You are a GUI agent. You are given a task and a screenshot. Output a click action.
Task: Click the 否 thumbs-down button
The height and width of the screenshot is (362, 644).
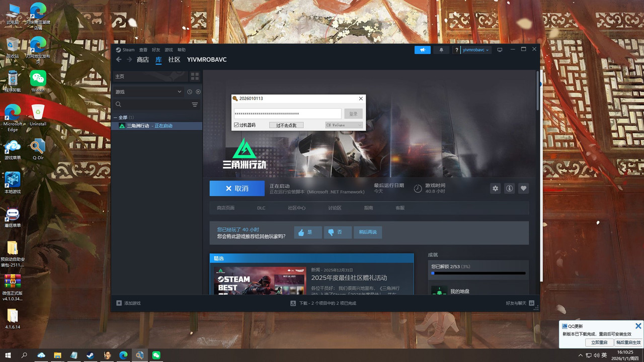coord(338,232)
